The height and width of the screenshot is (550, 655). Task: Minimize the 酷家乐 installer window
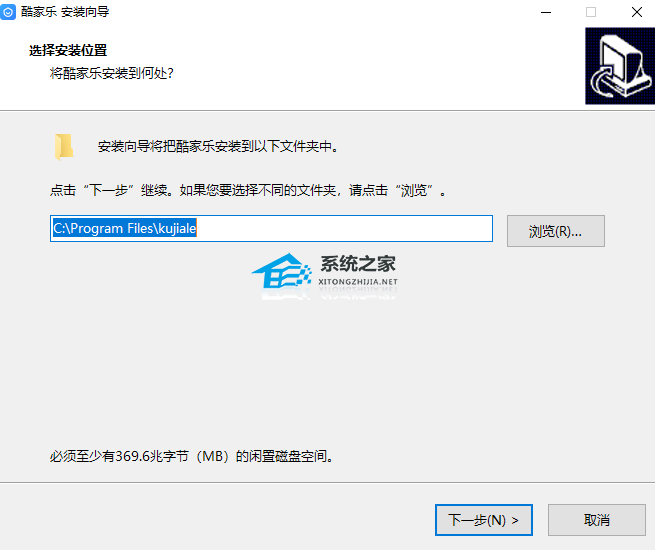(546, 12)
